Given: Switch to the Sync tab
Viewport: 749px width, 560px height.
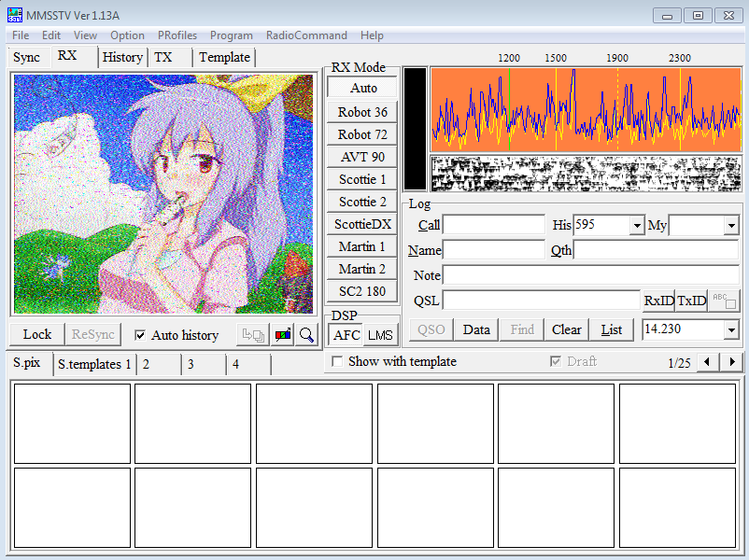Looking at the screenshot, I should [27, 57].
